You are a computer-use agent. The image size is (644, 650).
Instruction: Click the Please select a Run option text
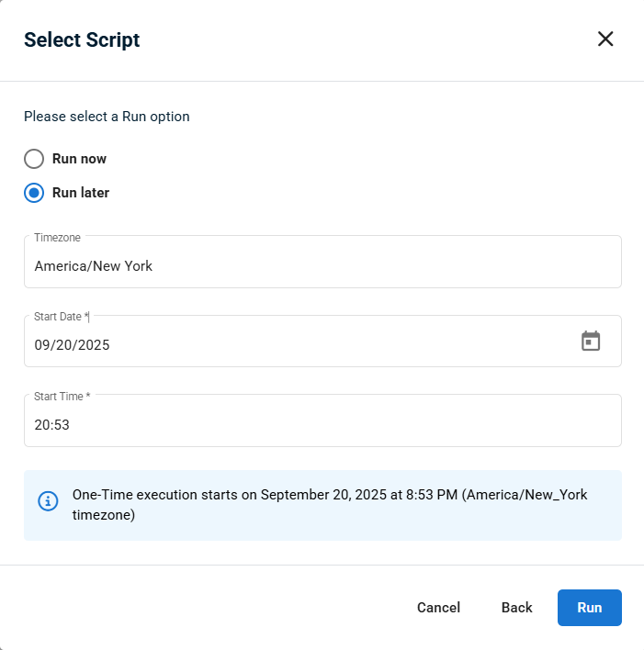tap(107, 117)
